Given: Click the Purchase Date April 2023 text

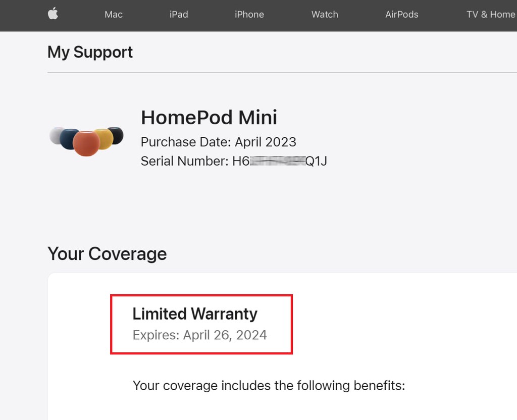Looking at the screenshot, I should click(218, 141).
